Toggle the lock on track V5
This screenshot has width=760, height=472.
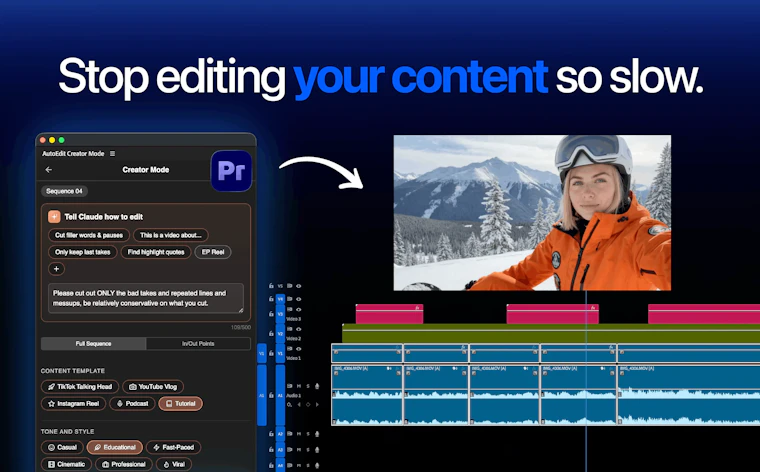pyautogui.click(x=271, y=286)
